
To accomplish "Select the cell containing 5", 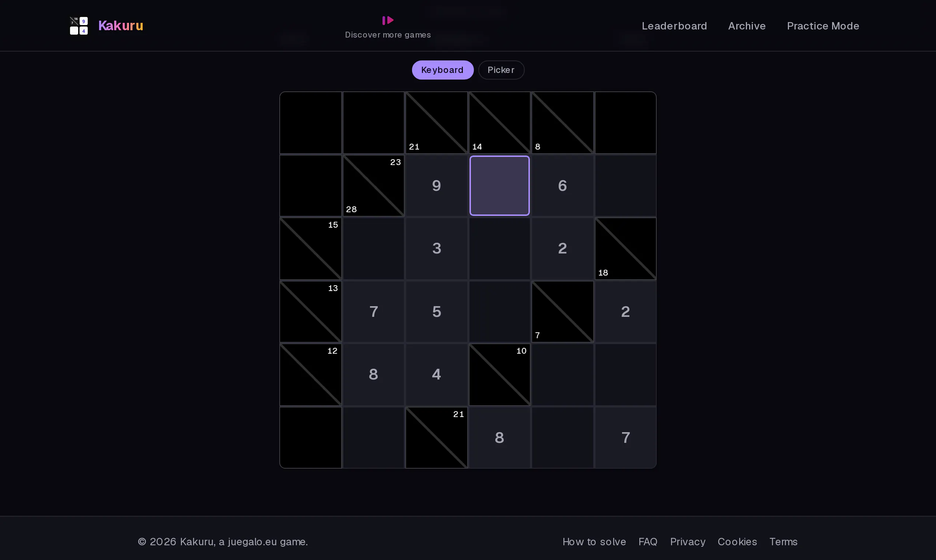I will (x=437, y=312).
